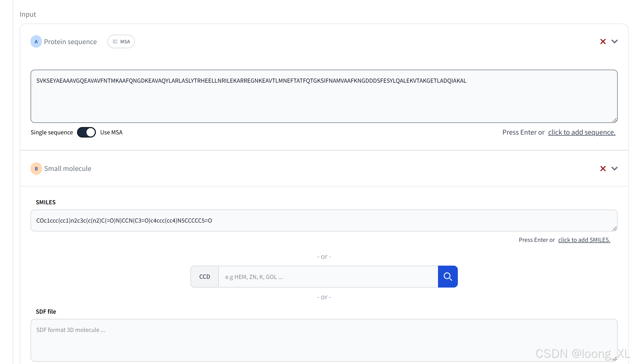Click the 'Single sequence' label text
The width and height of the screenshot is (631, 364).
tap(52, 132)
